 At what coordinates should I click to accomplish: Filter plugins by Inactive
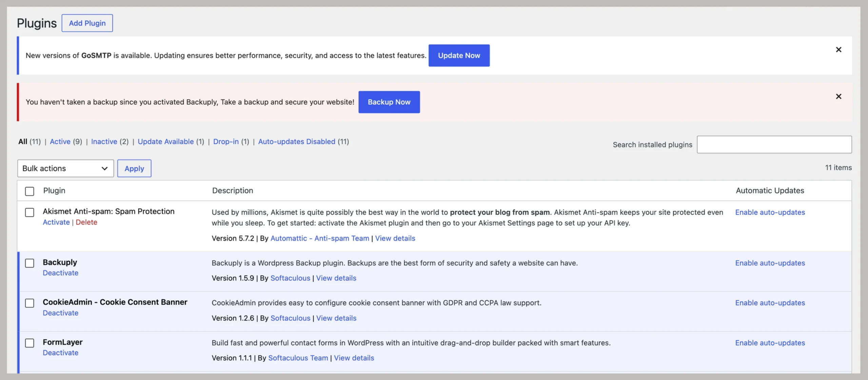(x=104, y=141)
